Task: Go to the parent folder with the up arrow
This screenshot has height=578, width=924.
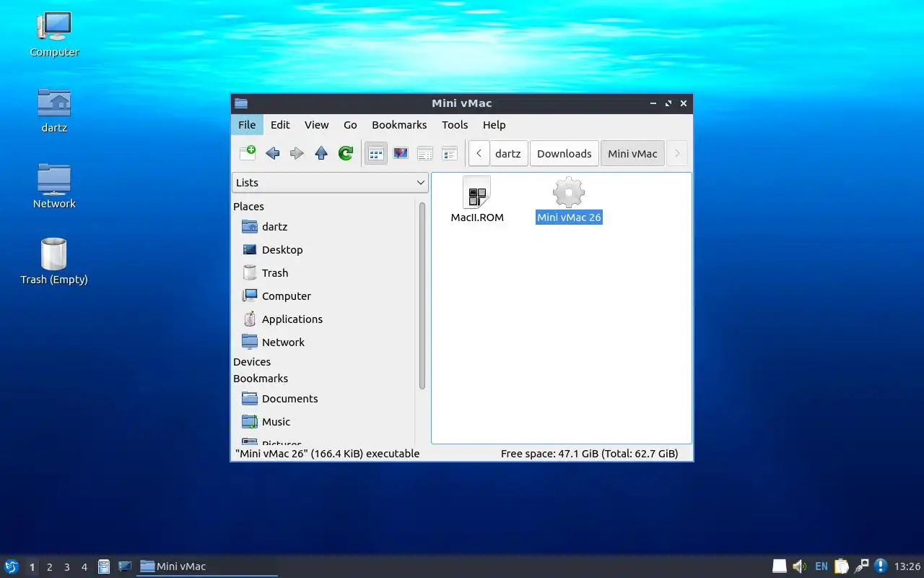Action: click(321, 153)
